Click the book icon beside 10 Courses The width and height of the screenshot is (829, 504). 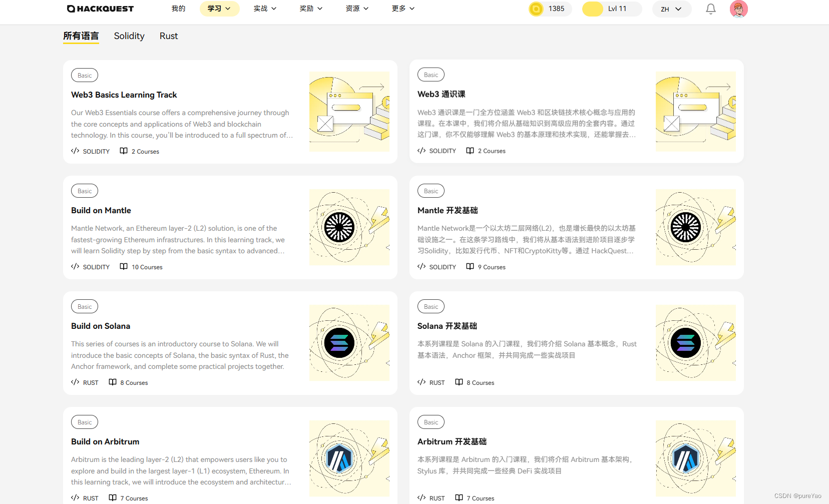[x=124, y=266]
